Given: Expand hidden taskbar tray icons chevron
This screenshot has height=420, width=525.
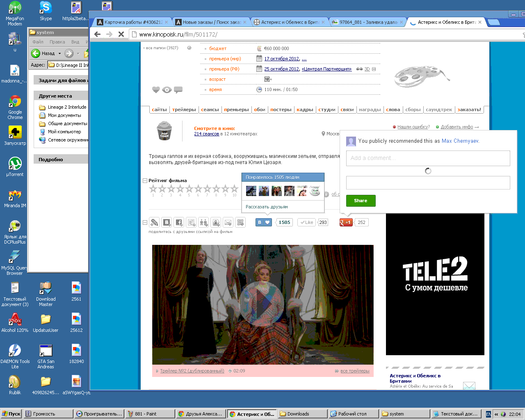Looking at the screenshot, I should (496, 414).
